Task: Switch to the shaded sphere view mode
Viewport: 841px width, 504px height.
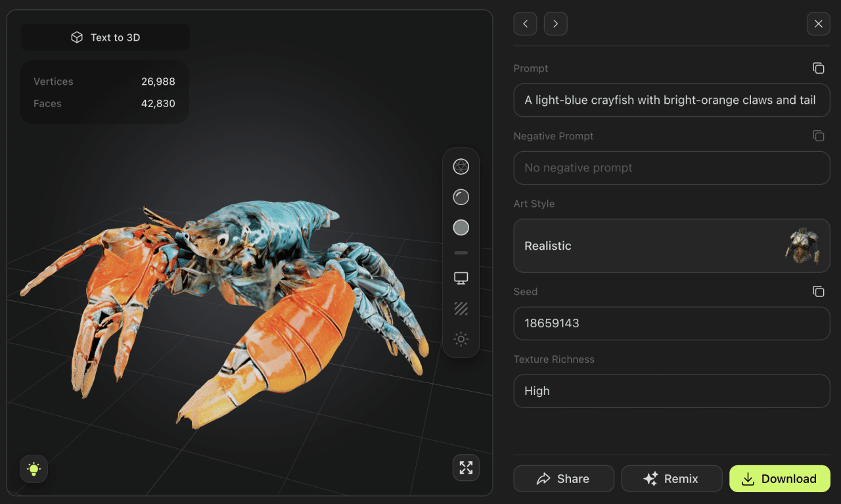Action: click(461, 196)
